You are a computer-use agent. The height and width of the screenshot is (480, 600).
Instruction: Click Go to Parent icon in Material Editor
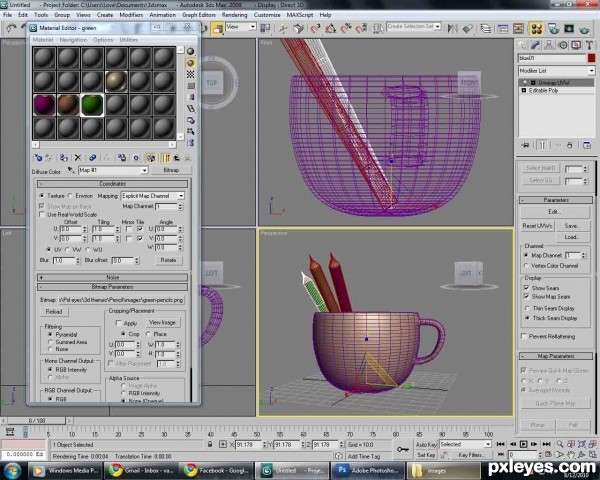(x=176, y=158)
